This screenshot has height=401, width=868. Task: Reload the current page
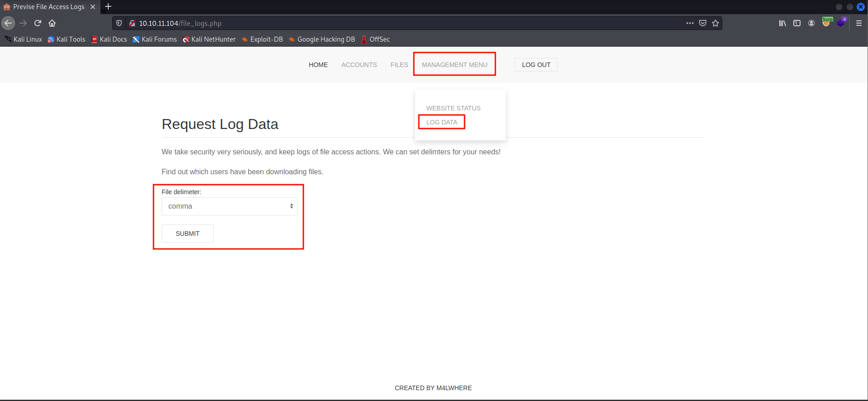pyautogui.click(x=38, y=23)
